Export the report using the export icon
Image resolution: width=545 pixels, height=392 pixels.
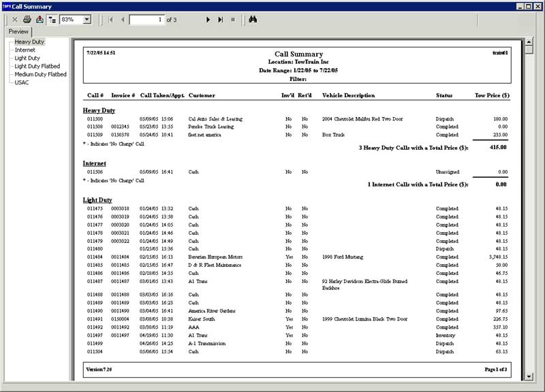click(40, 20)
